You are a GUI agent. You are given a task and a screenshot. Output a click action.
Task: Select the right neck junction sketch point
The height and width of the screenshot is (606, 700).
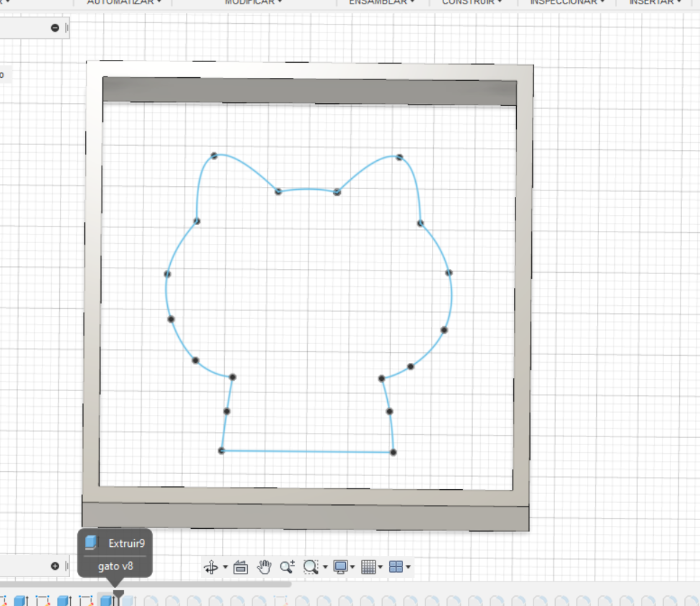coord(381,379)
